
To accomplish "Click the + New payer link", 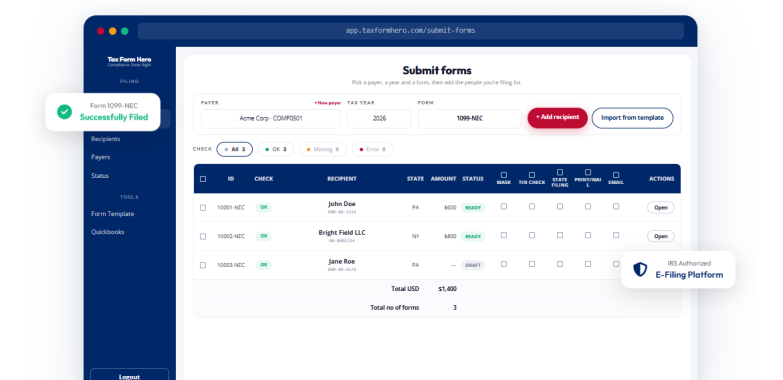I will pyautogui.click(x=328, y=103).
